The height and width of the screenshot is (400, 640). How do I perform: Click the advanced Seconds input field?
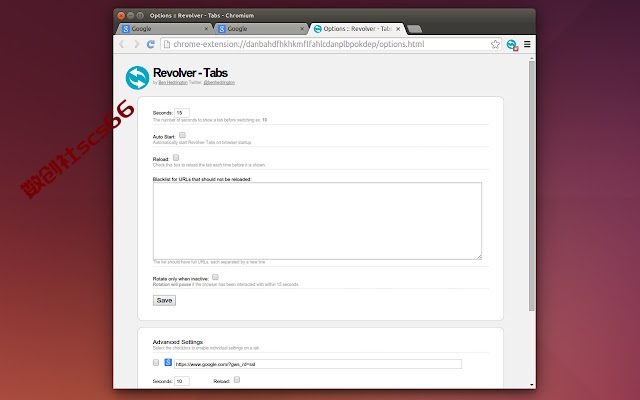[182, 381]
